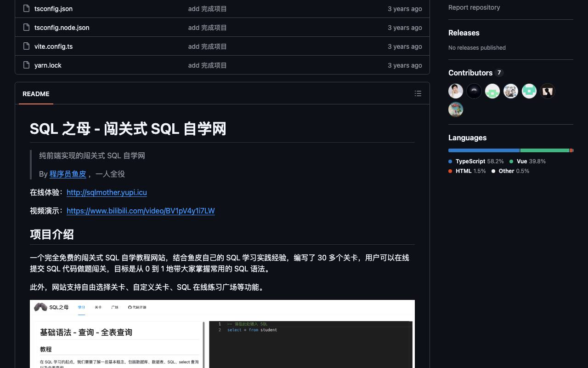Screen dimensions: 588x368
Task: Open the colorful painting contributor avatar
Action: pyautogui.click(x=456, y=109)
